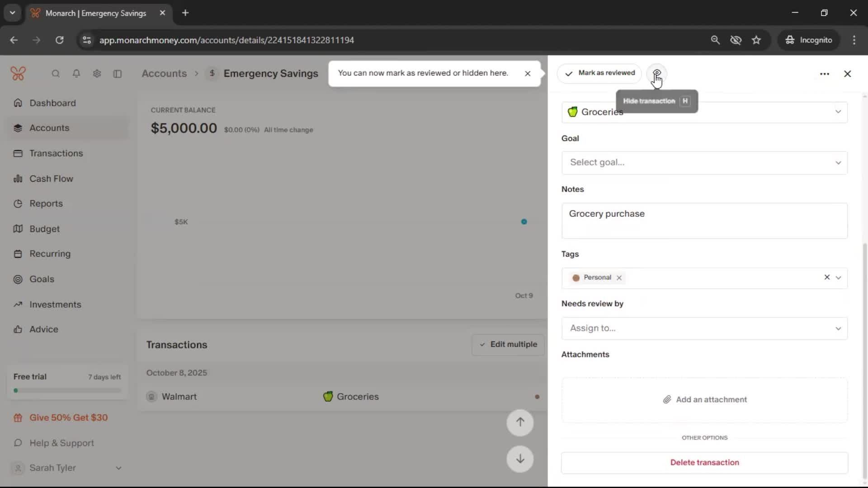Click the Monarch butterfly logo
868x488 pixels.
click(x=18, y=73)
